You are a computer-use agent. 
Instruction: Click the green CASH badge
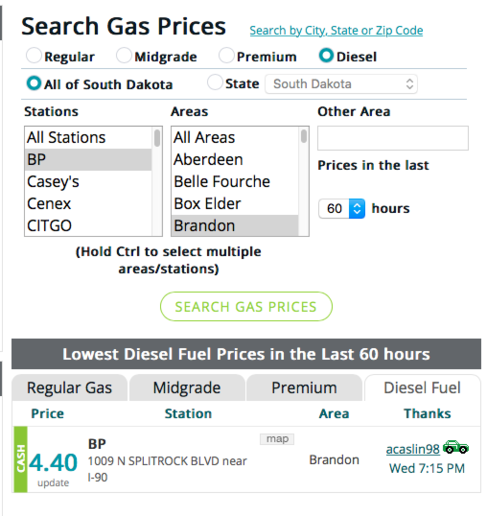click(20, 459)
